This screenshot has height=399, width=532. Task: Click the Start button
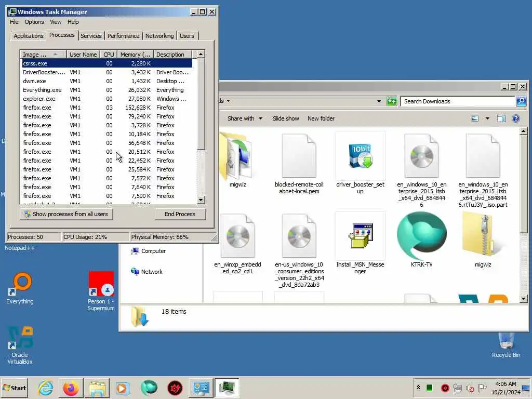click(x=14, y=388)
